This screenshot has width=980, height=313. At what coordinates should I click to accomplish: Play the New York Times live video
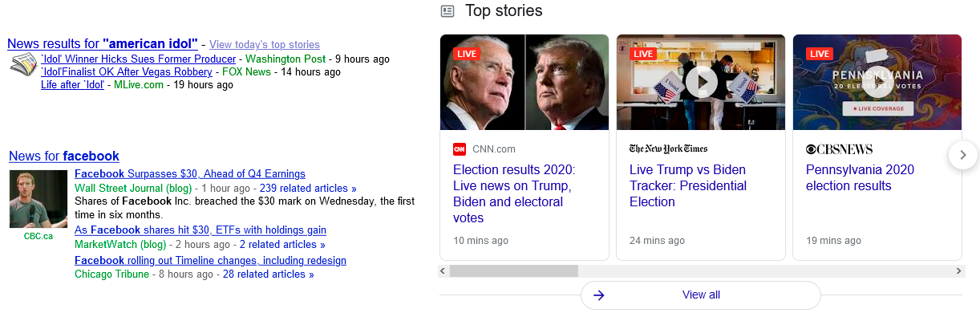coord(701,82)
